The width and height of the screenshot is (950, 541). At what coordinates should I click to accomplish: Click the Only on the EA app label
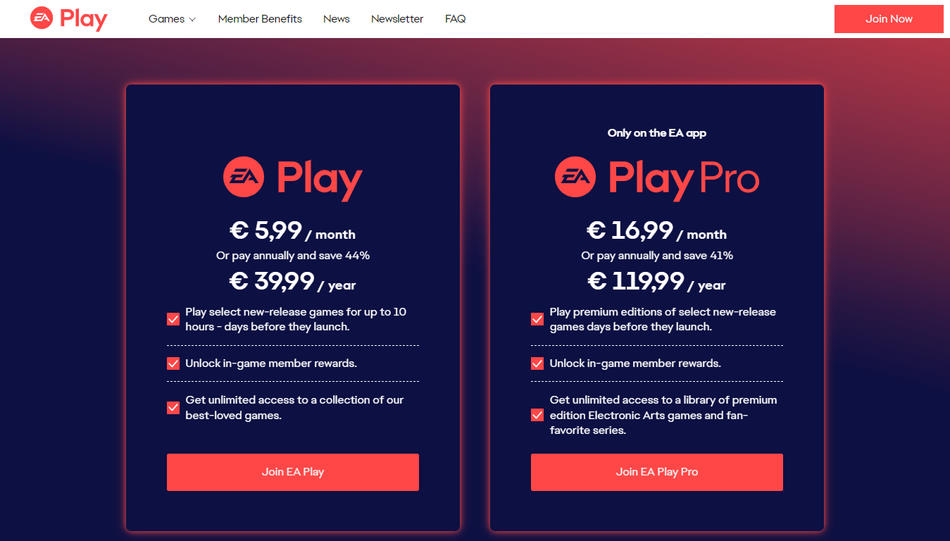[656, 133]
